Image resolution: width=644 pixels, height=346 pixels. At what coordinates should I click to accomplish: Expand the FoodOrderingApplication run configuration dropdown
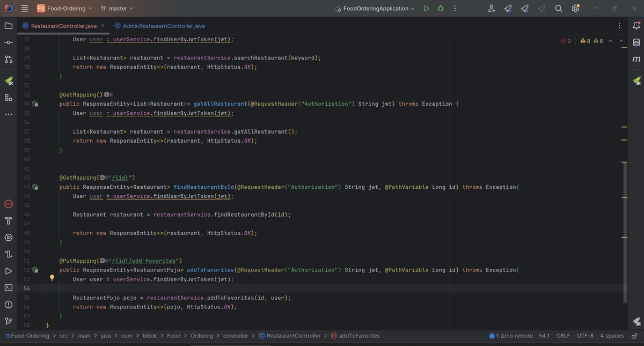[375, 9]
